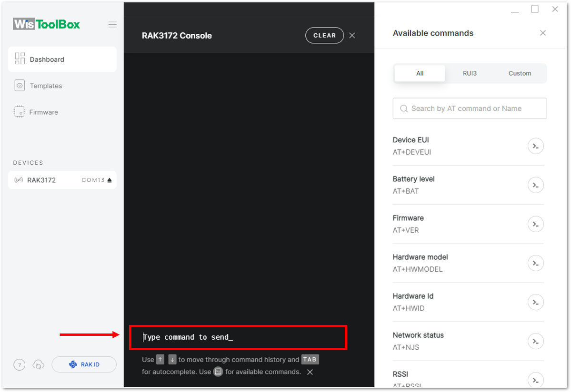The height and width of the screenshot is (392, 571).
Task: Click the AT+DEVEUI command text
Action: click(x=411, y=152)
